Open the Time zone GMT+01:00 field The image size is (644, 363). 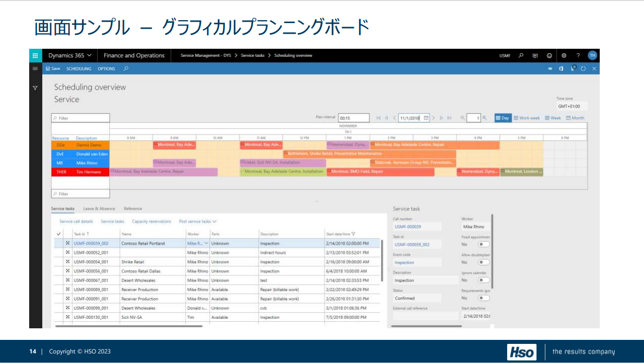pyautogui.click(x=572, y=107)
